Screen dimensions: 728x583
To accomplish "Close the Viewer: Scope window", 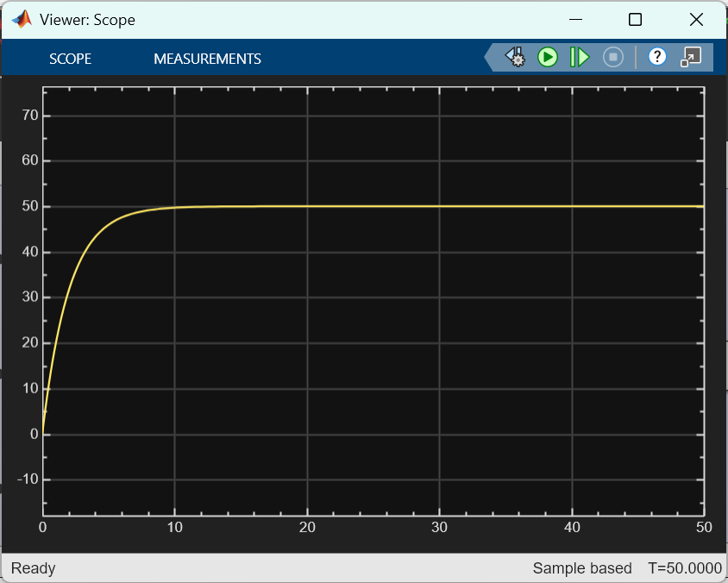I will coord(695,19).
